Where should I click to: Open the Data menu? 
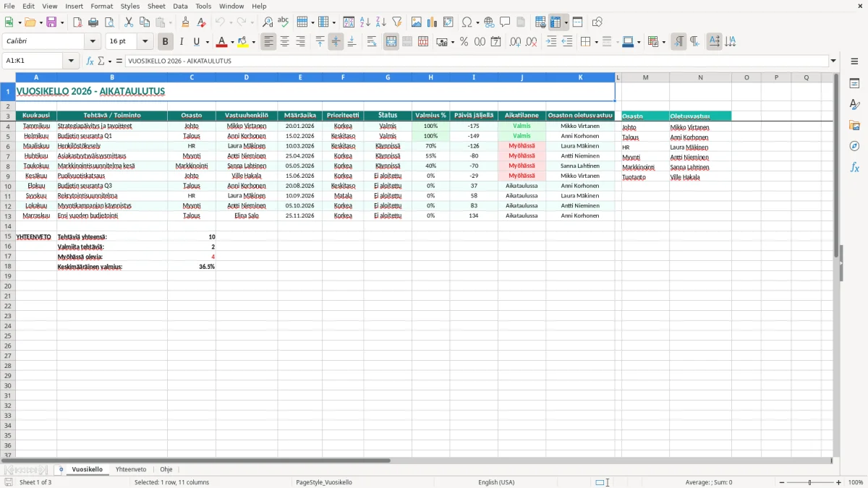point(180,6)
